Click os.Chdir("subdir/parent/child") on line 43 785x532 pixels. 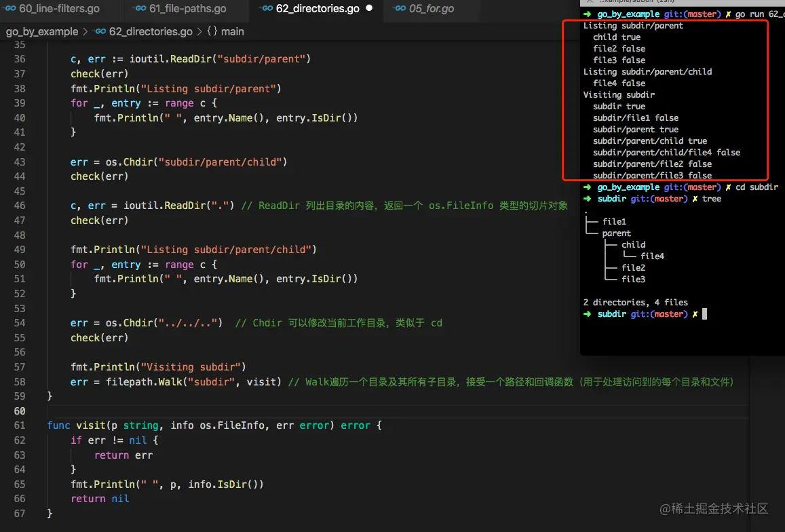pos(196,161)
